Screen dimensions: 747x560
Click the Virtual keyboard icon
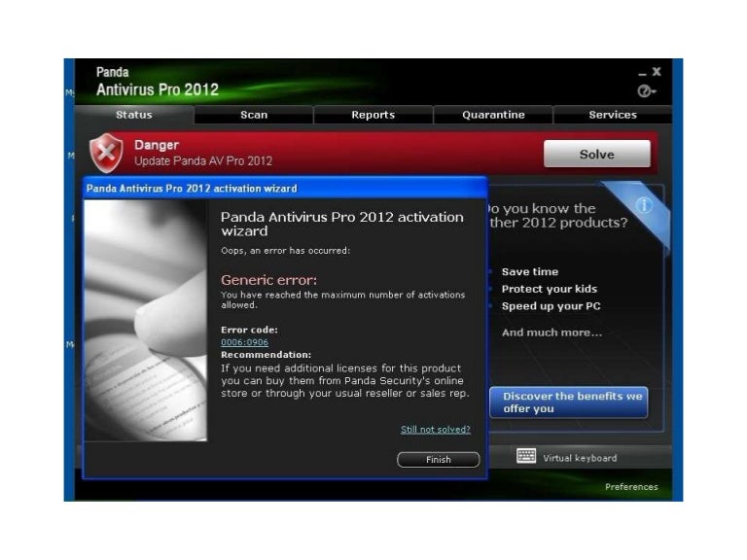tap(526, 457)
